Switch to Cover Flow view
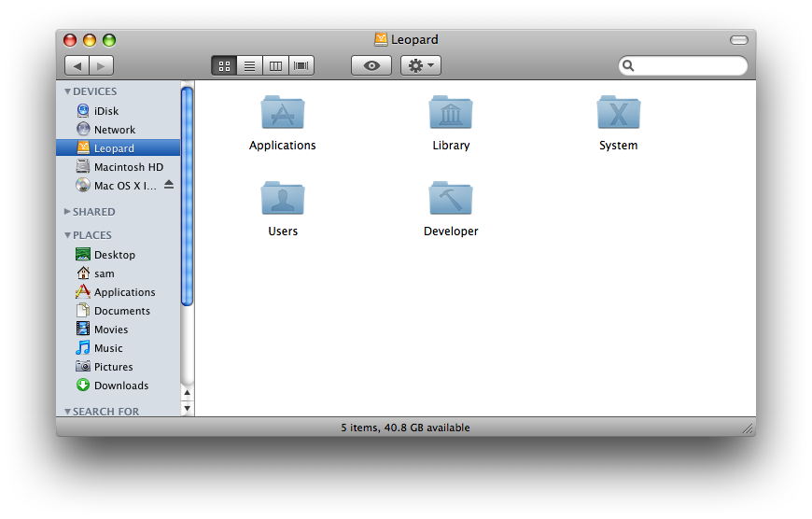 (x=301, y=65)
